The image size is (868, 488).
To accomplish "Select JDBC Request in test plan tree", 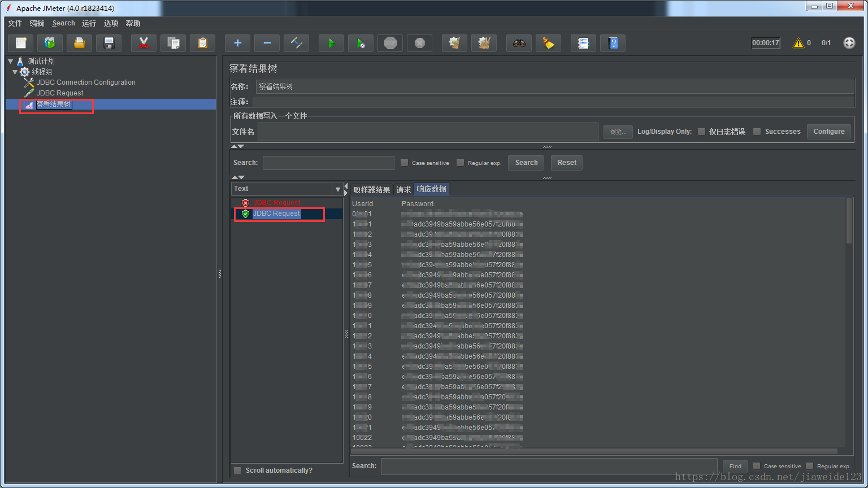I will [60, 93].
